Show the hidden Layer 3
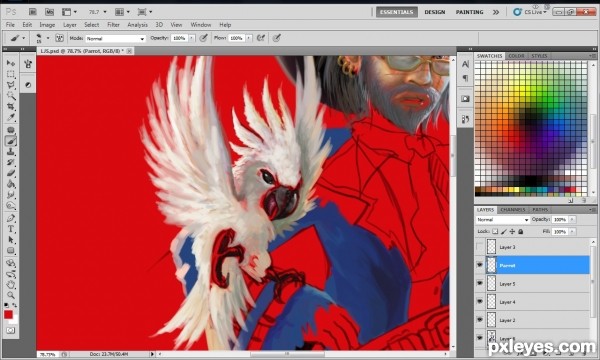This screenshot has height=360, width=600. (x=479, y=247)
